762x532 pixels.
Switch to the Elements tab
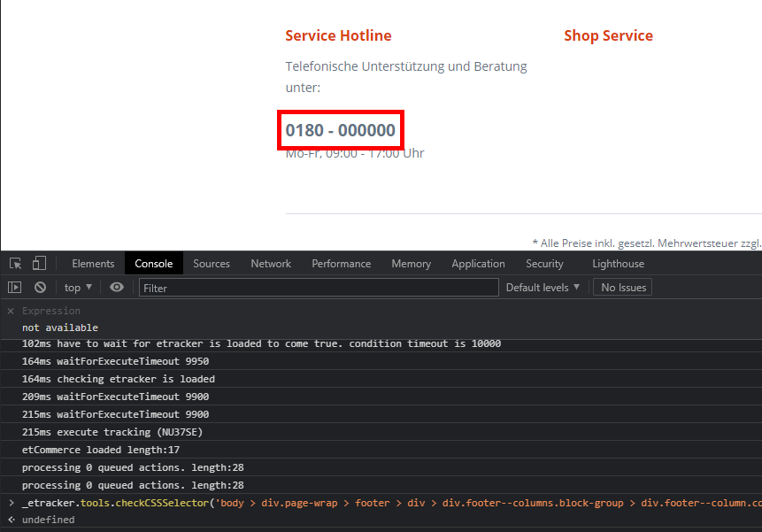[93, 263]
